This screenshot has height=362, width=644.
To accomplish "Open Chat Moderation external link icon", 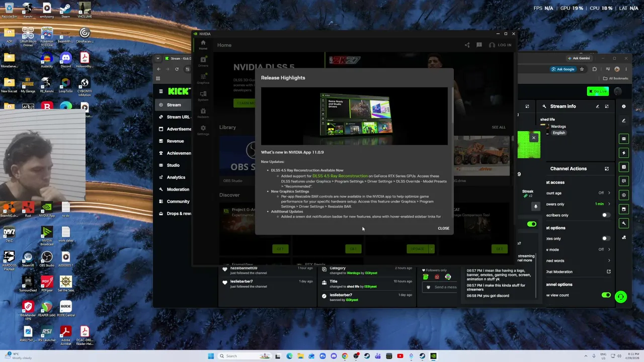I will (608, 271).
